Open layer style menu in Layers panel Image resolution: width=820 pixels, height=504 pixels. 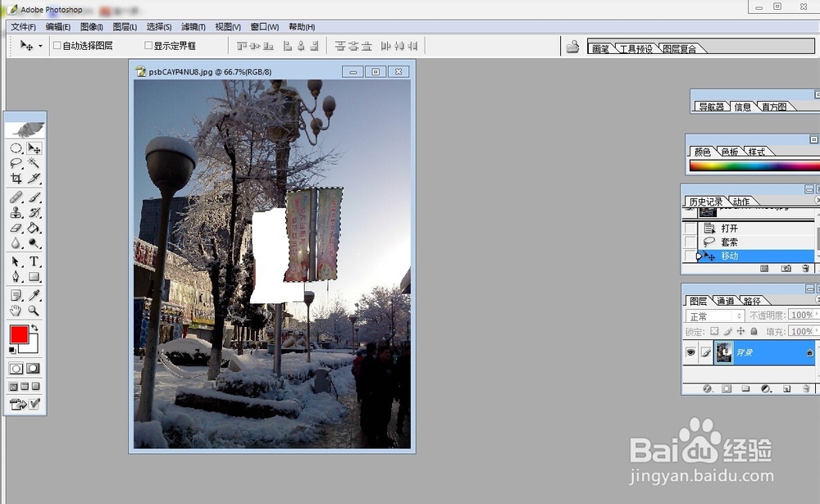[x=708, y=388]
